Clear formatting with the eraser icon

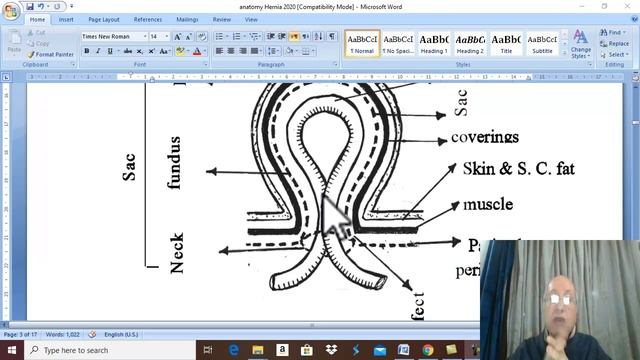(x=202, y=37)
